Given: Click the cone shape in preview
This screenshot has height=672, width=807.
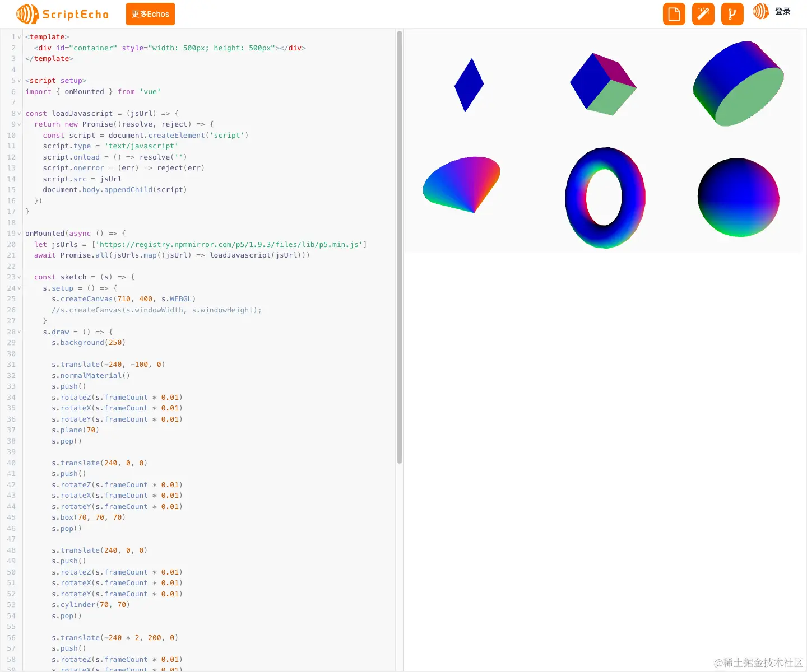Looking at the screenshot, I should [x=461, y=185].
